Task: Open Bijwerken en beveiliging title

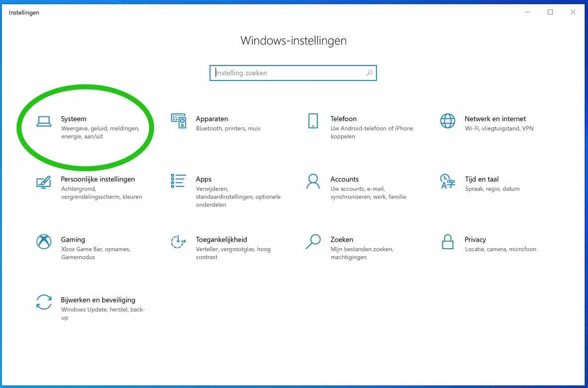Action: (98, 300)
